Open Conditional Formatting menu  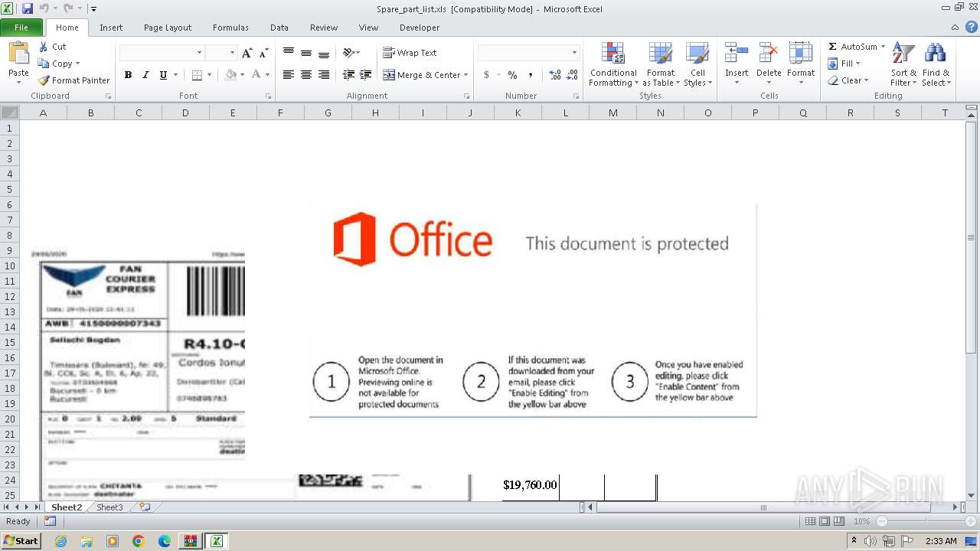coord(613,65)
